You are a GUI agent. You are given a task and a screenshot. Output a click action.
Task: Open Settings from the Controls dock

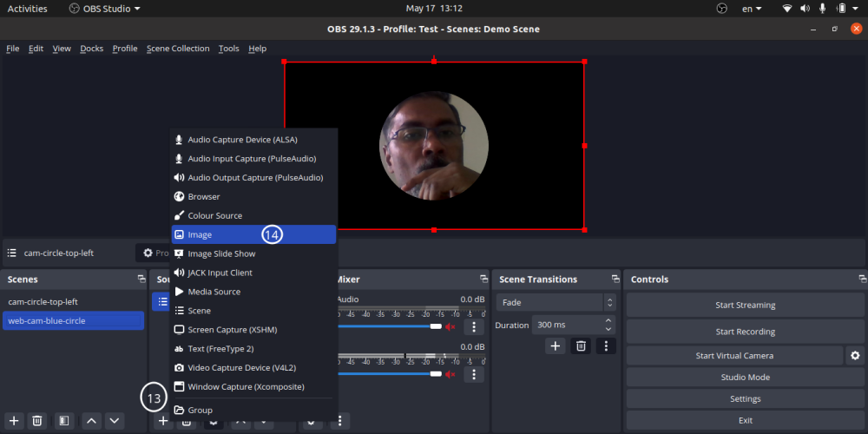coord(745,398)
